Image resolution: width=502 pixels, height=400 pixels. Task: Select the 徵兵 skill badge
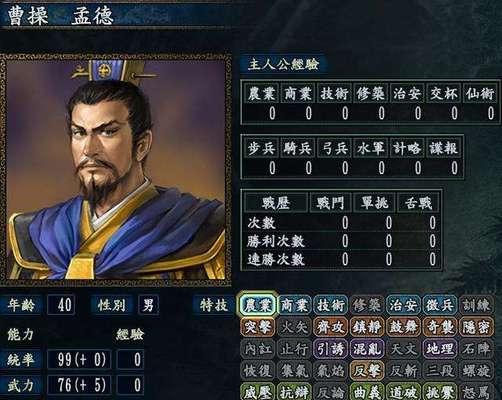coord(440,305)
